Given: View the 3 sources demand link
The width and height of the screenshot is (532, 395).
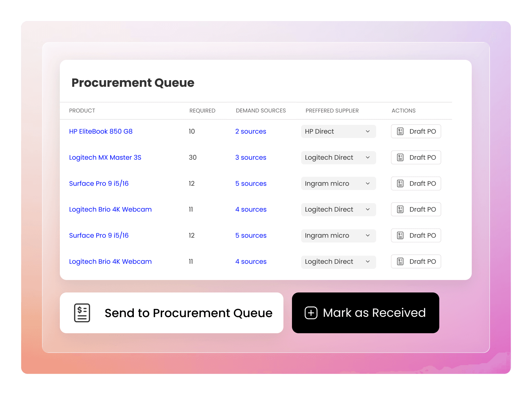Looking at the screenshot, I should (x=251, y=157).
